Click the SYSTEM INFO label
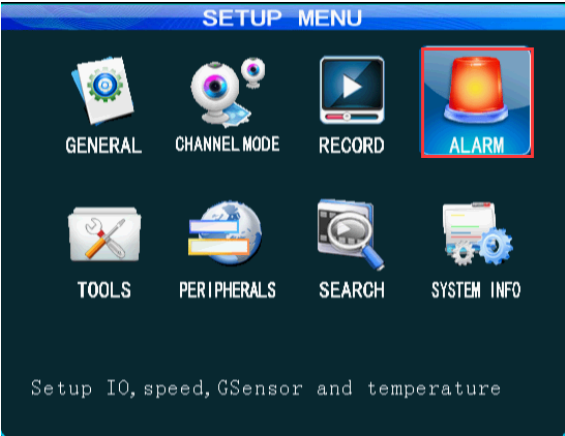Screen dimensions: 565x436 (x=476, y=290)
